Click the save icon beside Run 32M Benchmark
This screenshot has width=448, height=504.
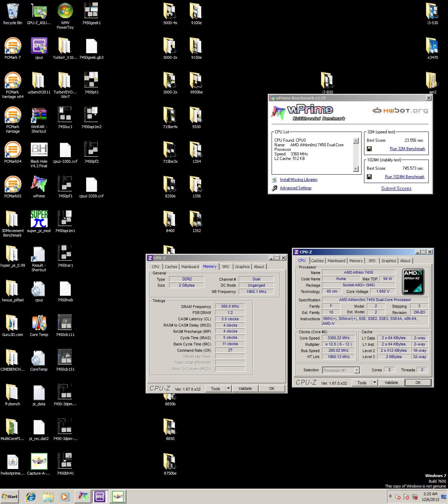pyautogui.click(x=369, y=149)
